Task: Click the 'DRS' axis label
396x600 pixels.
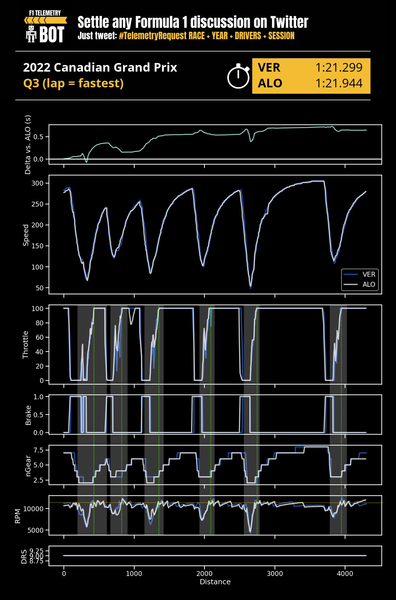Action: pos(24,556)
